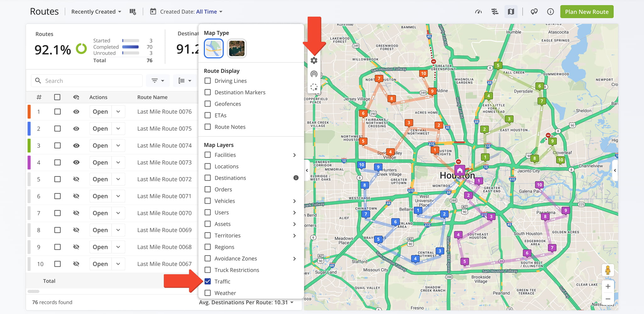Screen dimensions: 644x314
Task: Open the column settings grid icon
Action: pyautogui.click(x=133, y=12)
